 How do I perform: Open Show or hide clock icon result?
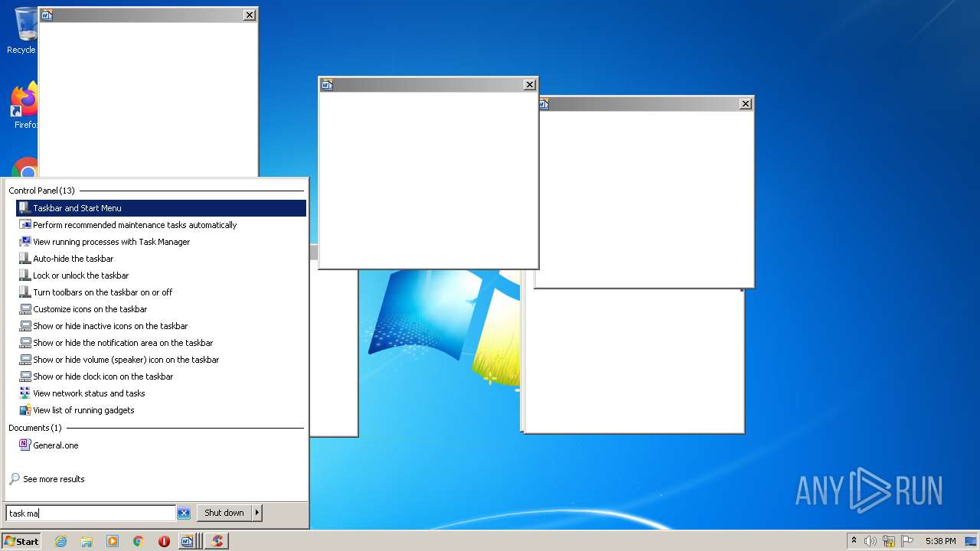[161, 377]
